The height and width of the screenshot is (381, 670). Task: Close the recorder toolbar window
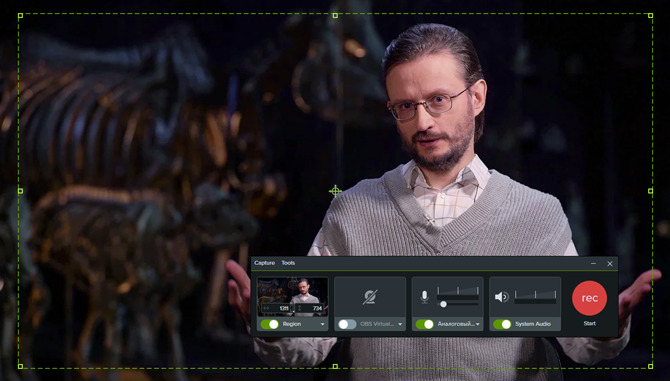610,264
